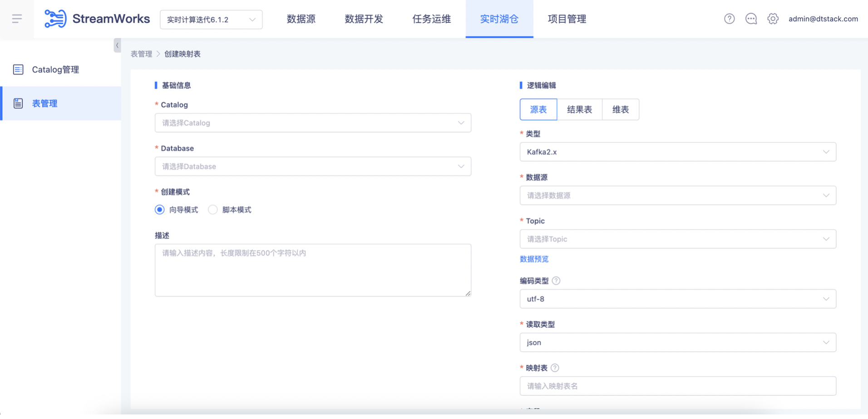Image resolution: width=868 pixels, height=419 pixels.
Task: Click the StreamWorks brand name
Action: click(111, 19)
